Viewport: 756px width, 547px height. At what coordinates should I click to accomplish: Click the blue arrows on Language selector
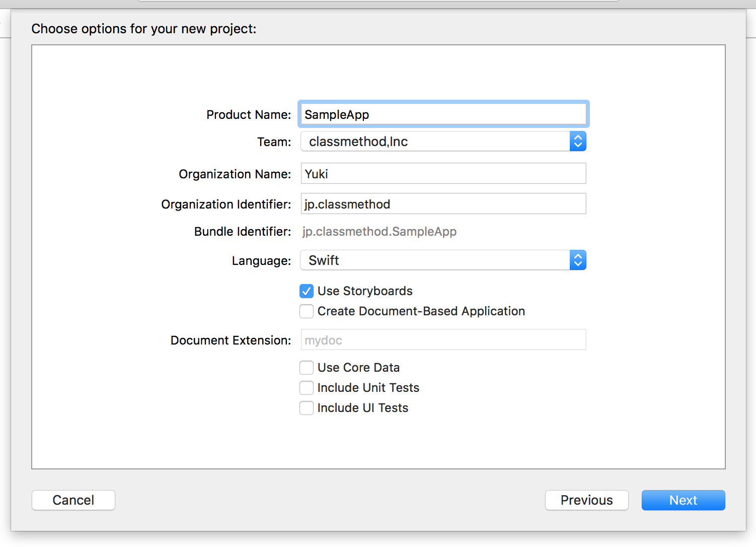click(x=578, y=260)
